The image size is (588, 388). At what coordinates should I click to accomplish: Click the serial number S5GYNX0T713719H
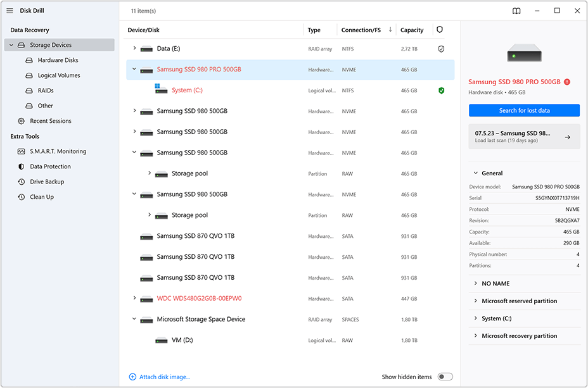pos(557,198)
